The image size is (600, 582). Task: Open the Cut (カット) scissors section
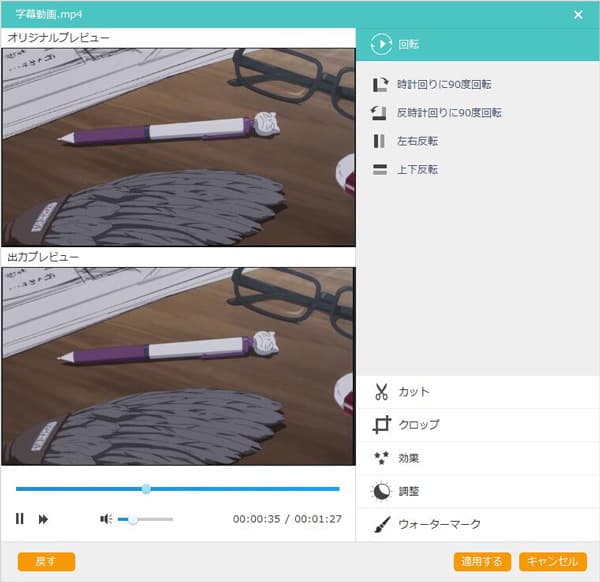tap(381, 391)
